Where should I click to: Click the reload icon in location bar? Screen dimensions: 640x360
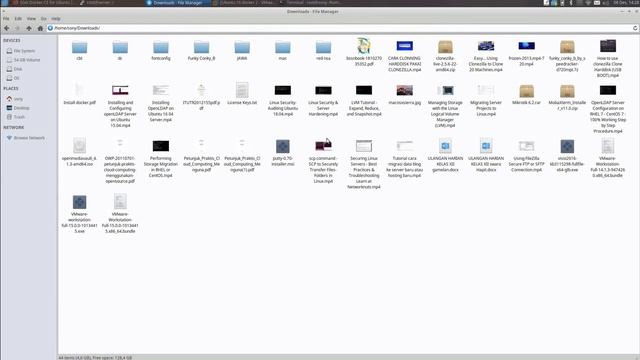click(x=635, y=28)
